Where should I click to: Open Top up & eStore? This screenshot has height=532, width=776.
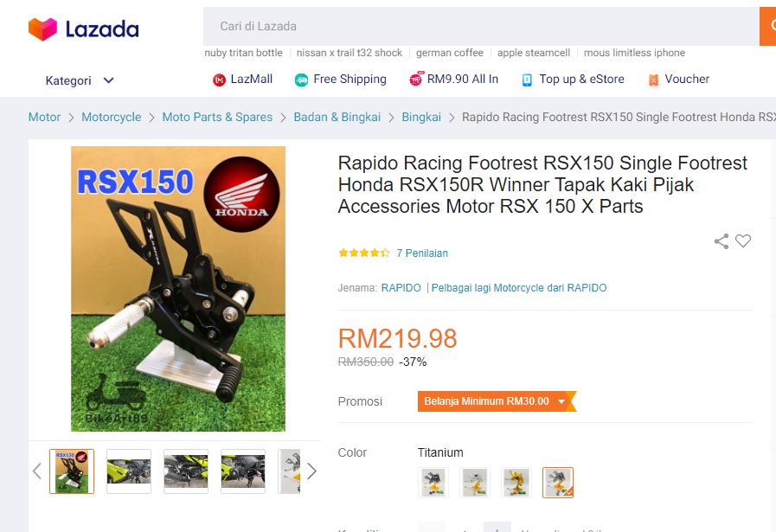coord(573,80)
